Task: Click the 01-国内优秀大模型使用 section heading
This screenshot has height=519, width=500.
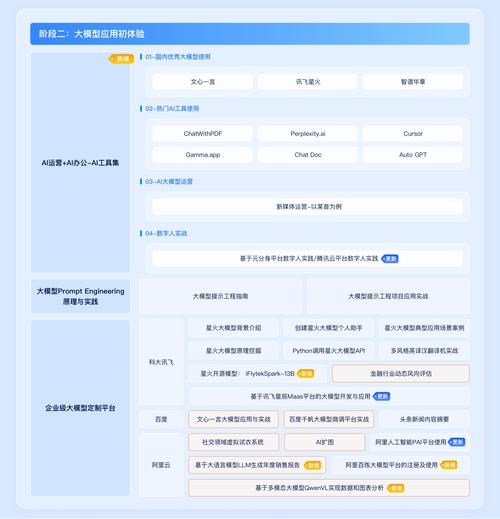Action: 178,57
